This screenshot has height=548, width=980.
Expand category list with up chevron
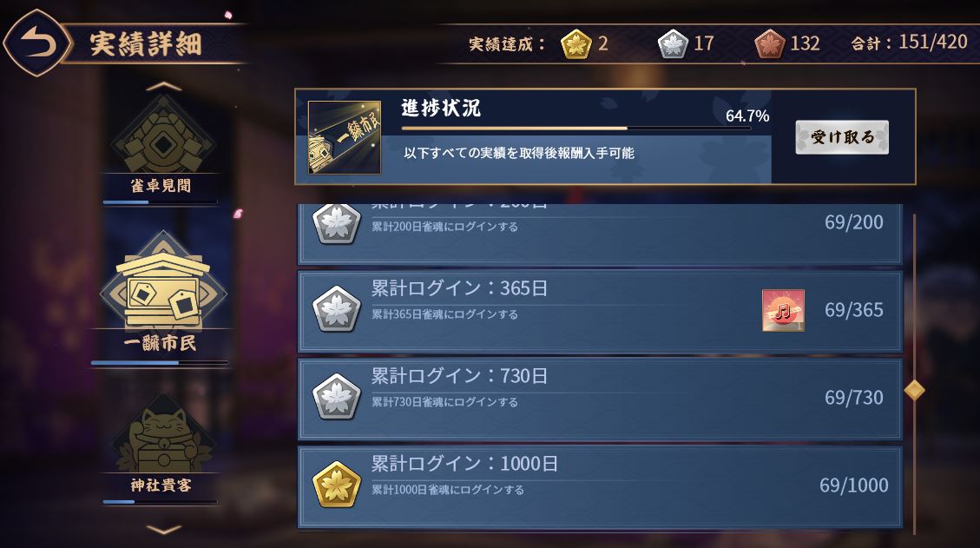164,86
